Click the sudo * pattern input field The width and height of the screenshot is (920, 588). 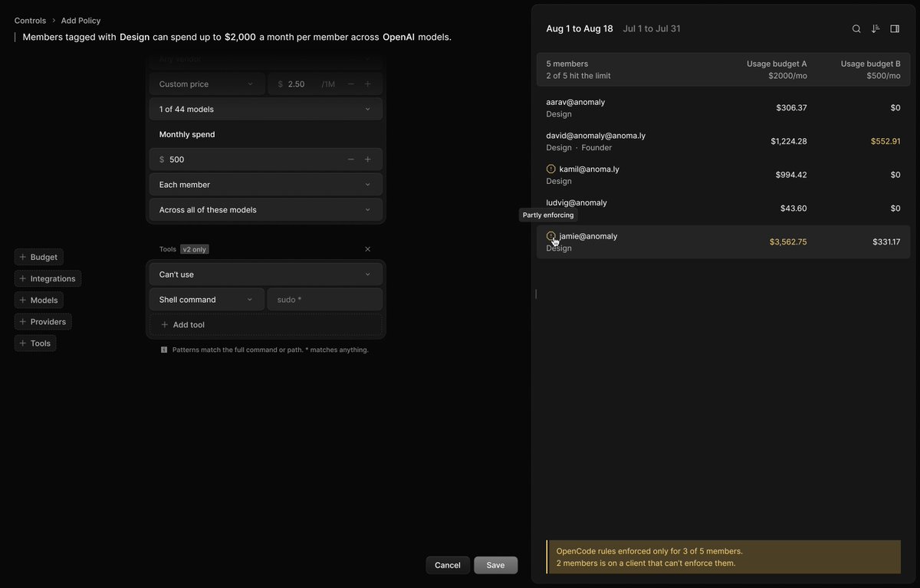(x=325, y=300)
